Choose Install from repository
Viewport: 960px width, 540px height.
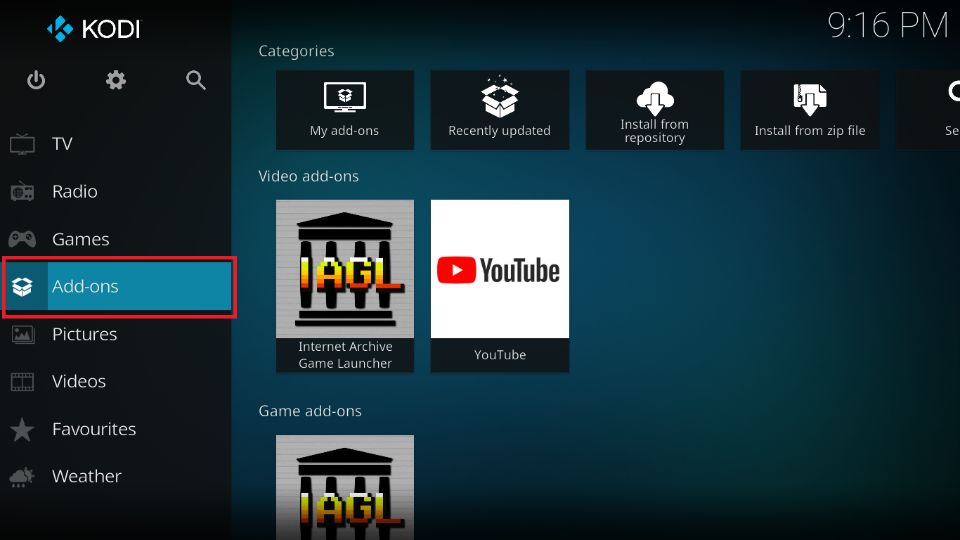click(x=654, y=110)
